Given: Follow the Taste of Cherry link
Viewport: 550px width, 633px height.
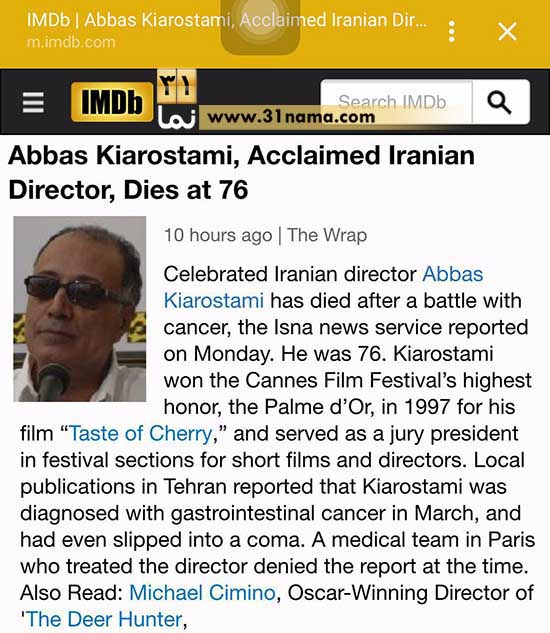Looking at the screenshot, I should pos(141,434).
